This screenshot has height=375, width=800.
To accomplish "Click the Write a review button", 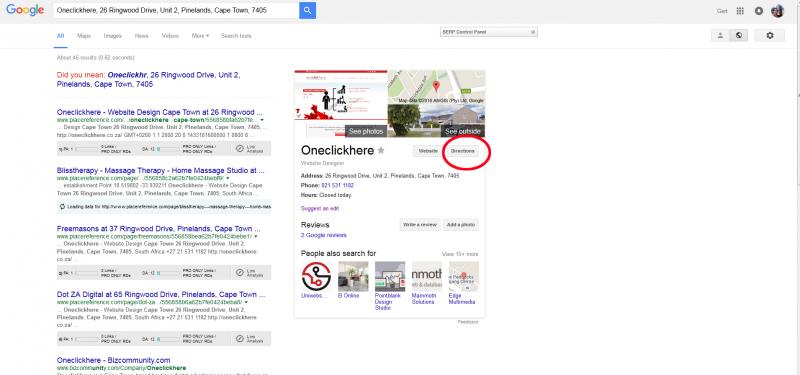I will pos(420,225).
